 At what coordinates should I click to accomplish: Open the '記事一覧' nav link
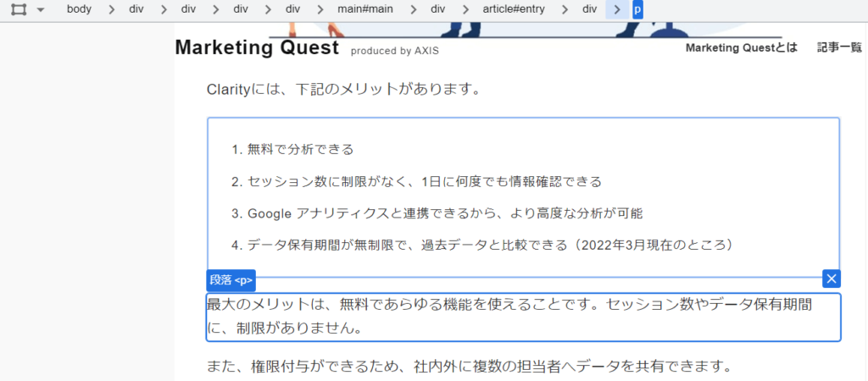click(x=839, y=48)
